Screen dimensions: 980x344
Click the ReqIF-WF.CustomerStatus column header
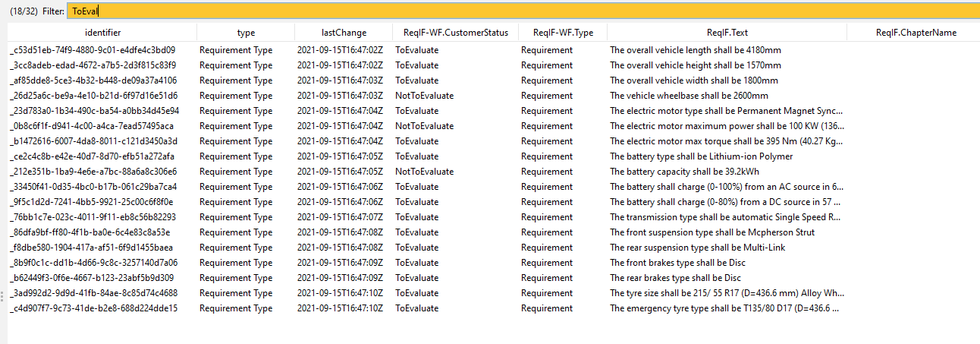coord(455,33)
